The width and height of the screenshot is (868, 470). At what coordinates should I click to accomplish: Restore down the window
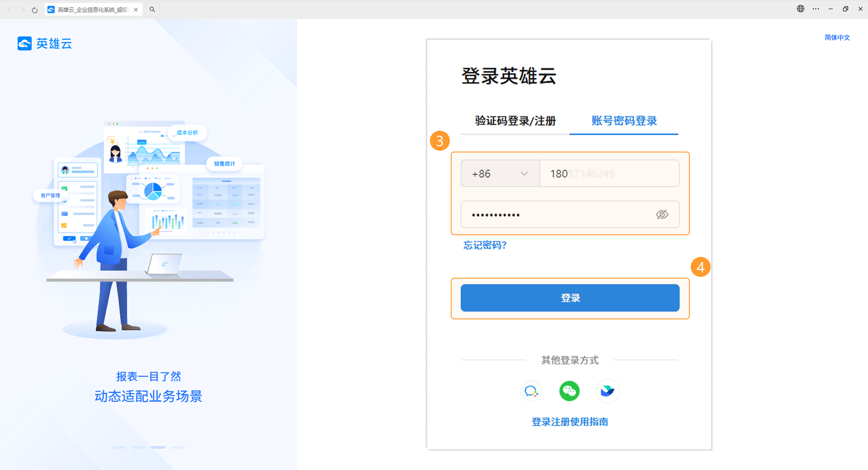point(845,9)
